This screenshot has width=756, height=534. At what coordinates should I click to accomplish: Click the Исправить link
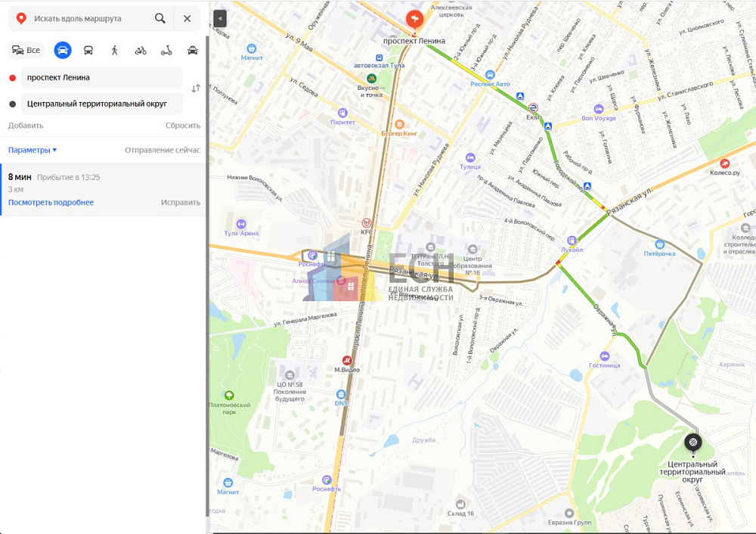pos(180,202)
